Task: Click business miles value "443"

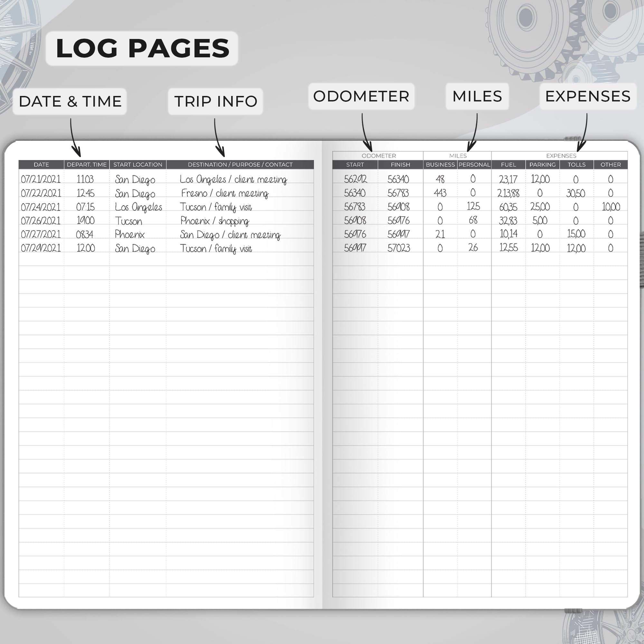Action: point(440,193)
